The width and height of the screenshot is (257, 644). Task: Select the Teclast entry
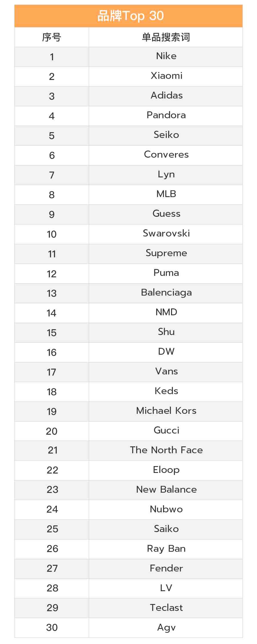click(166, 608)
